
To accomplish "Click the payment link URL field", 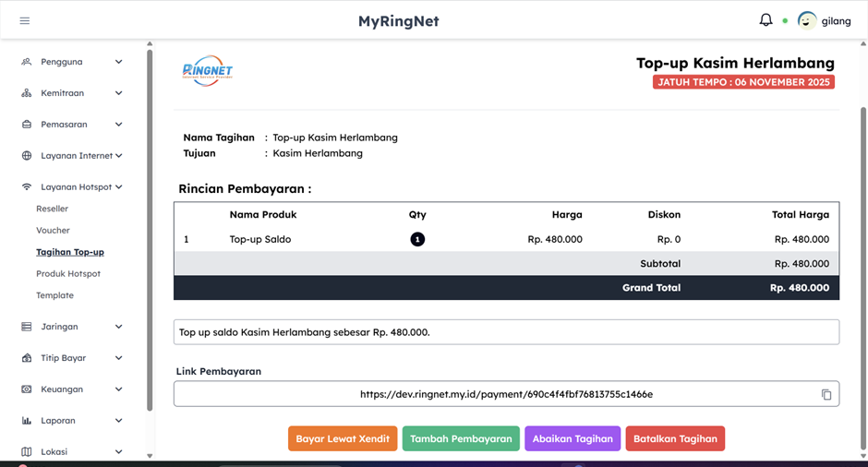I will coord(506,394).
